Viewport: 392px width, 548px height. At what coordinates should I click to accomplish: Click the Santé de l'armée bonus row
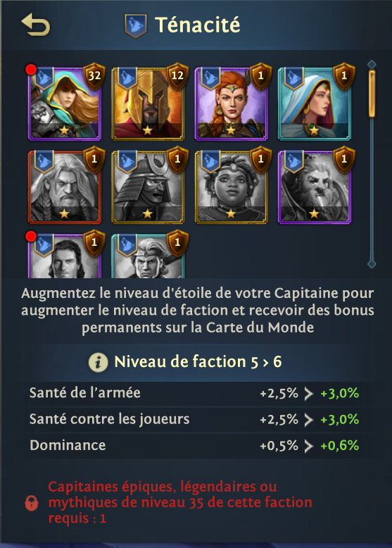pyautogui.click(x=195, y=394)
